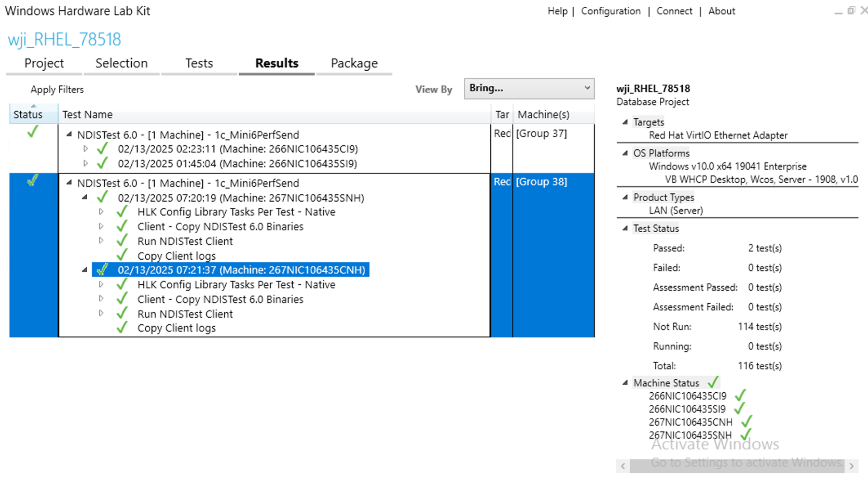The height and width of the screenshot is (486, 868).
Task: Click status checkmark in selected Group 38 row
Action: (x=33, y=181)
